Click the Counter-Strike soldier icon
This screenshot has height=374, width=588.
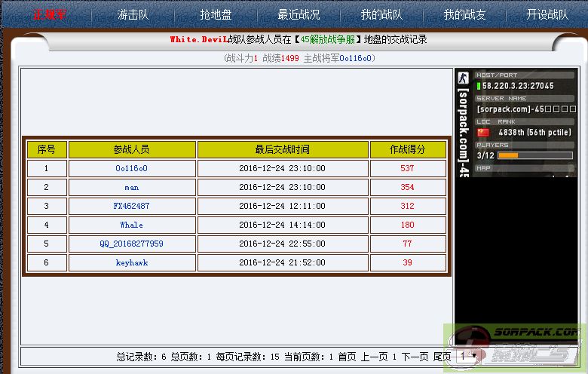(x=463, y=78)
